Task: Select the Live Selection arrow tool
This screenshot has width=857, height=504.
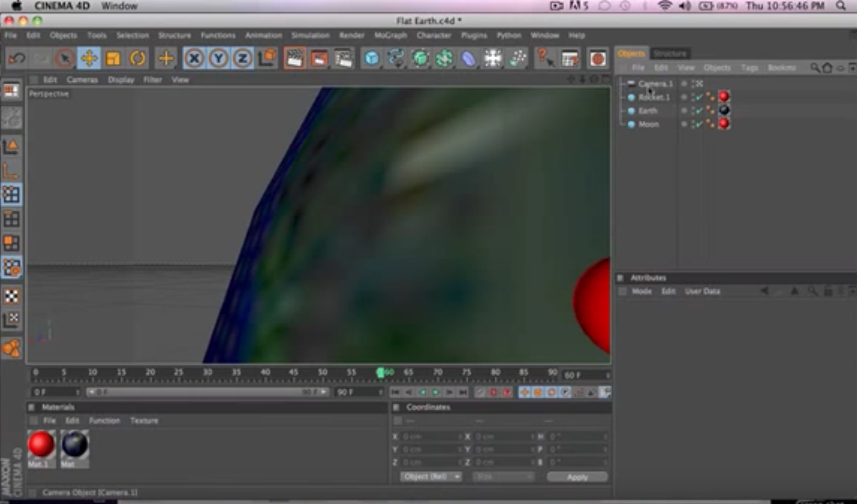Action: click(65, 58)
